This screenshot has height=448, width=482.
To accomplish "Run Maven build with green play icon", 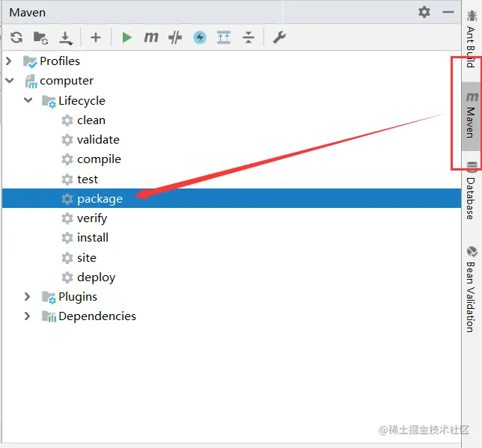I will tap(126, 37).
